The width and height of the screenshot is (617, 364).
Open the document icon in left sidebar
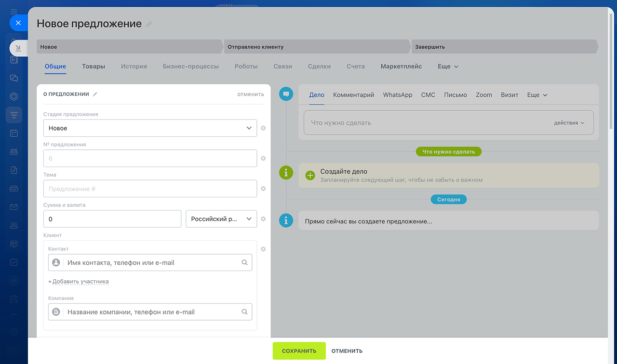pyautogui.click(x=14, y=170)
